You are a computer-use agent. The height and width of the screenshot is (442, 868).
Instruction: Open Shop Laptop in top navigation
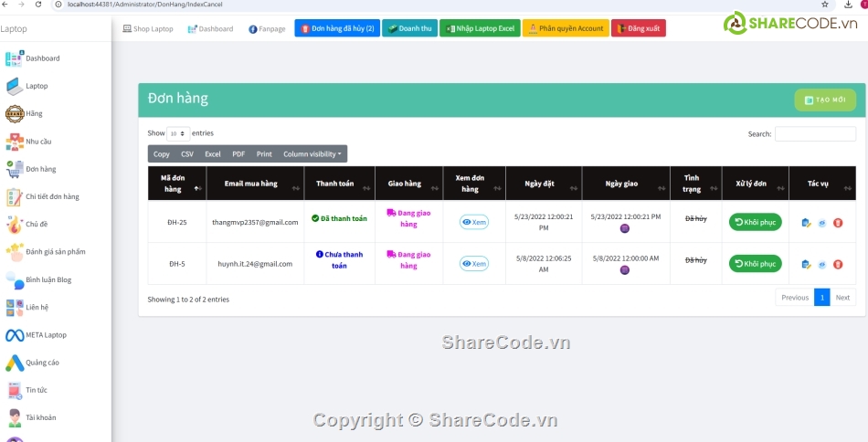click(148, 28)
